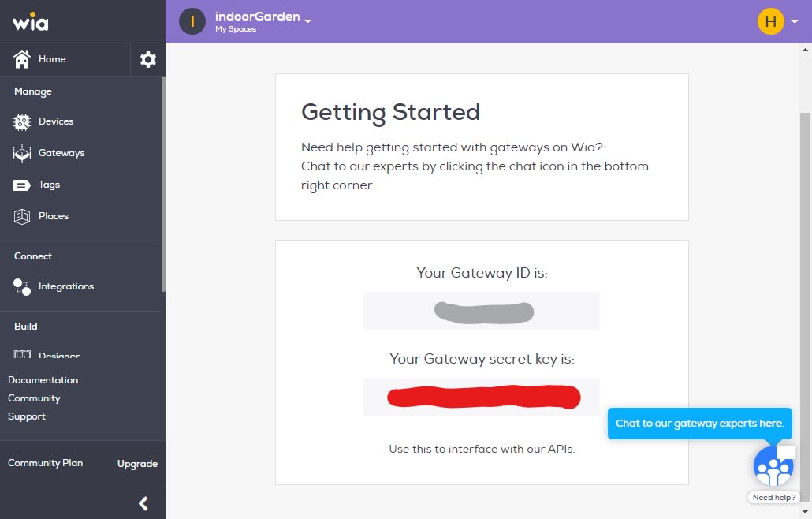The height and width of the screenshot is (519, 812).
Task: Click the Need help? label
Action: [773, 497]
